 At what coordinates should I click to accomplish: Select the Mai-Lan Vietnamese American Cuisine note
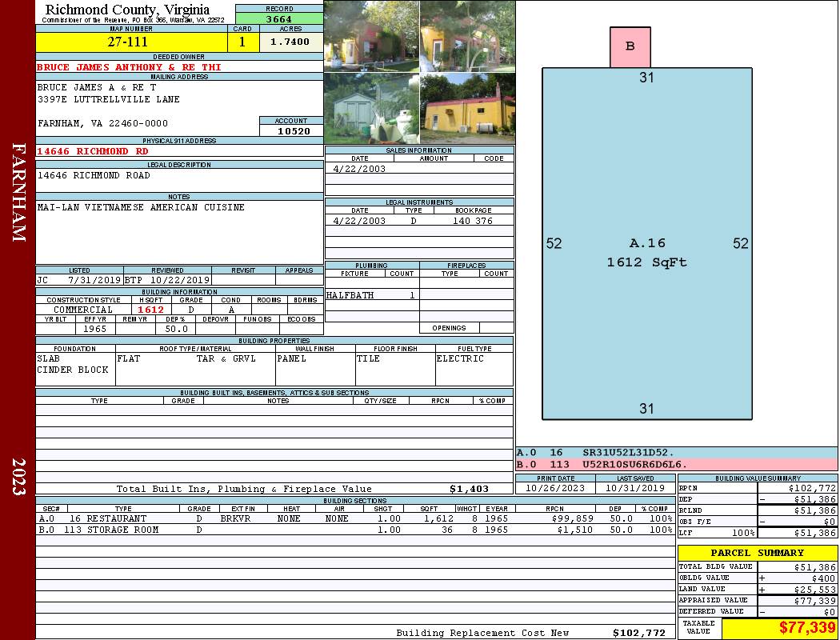(141, 207)
